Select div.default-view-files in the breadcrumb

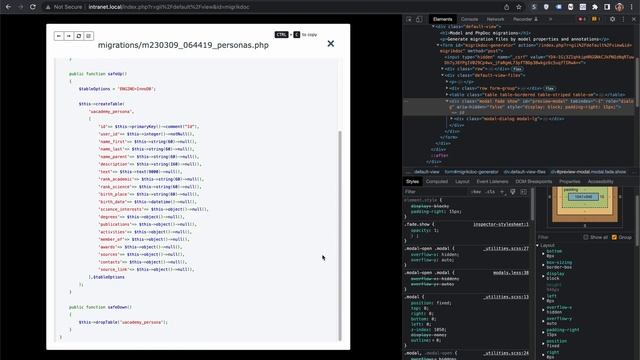[x=524, y=172]
